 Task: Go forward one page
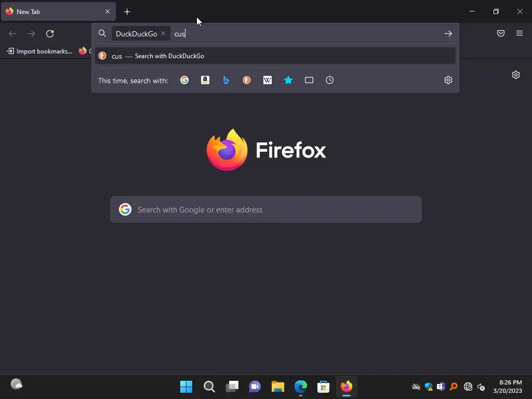(31, 34)
